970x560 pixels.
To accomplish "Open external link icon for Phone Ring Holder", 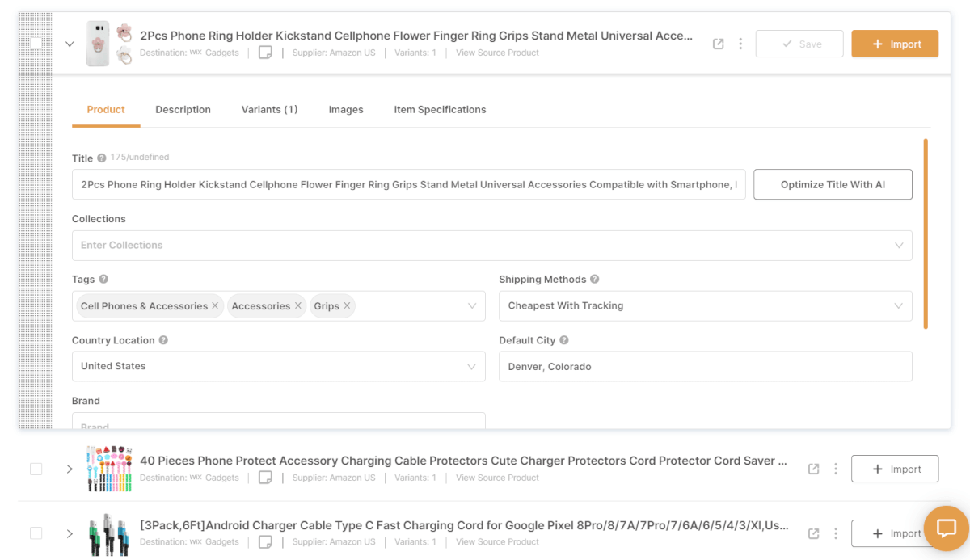I will pyautogui.click(x=718, y=44).
